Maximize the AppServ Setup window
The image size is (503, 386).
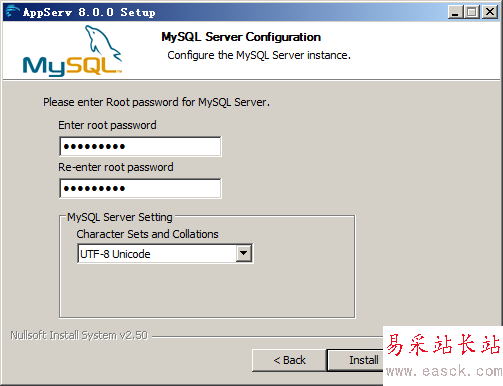(472, 12)
